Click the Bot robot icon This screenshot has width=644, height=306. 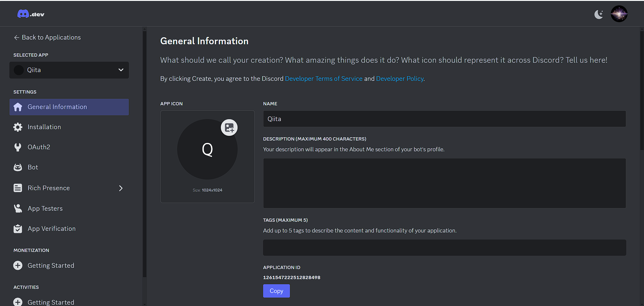pyautogui.click(x=18, y=167)
